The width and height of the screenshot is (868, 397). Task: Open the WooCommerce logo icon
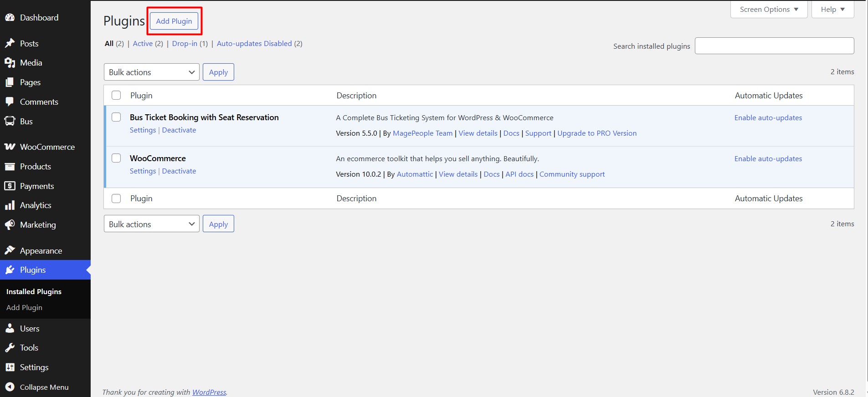tap(10, 147)
